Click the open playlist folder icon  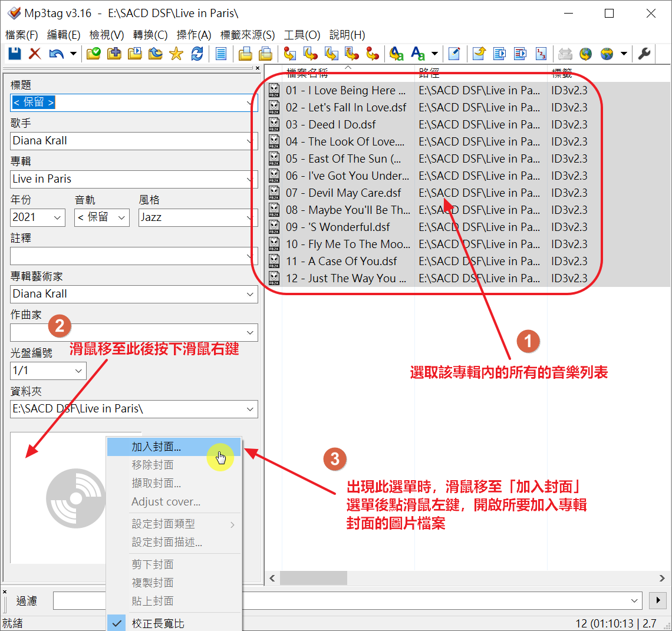[x=134, y=54]
